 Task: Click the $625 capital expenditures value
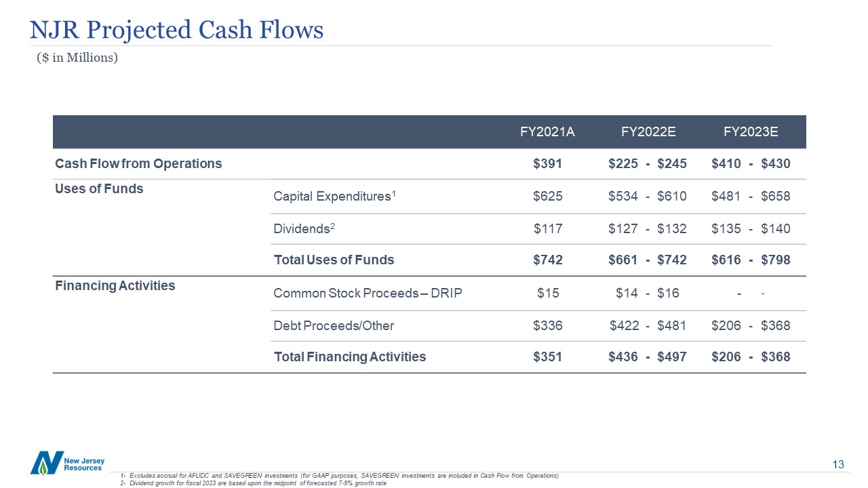tap(548, 197)
